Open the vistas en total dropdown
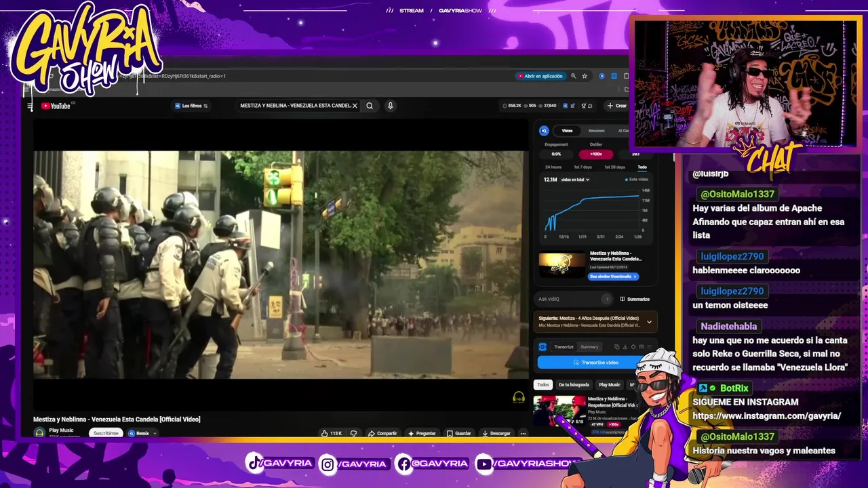 (575, 180)
